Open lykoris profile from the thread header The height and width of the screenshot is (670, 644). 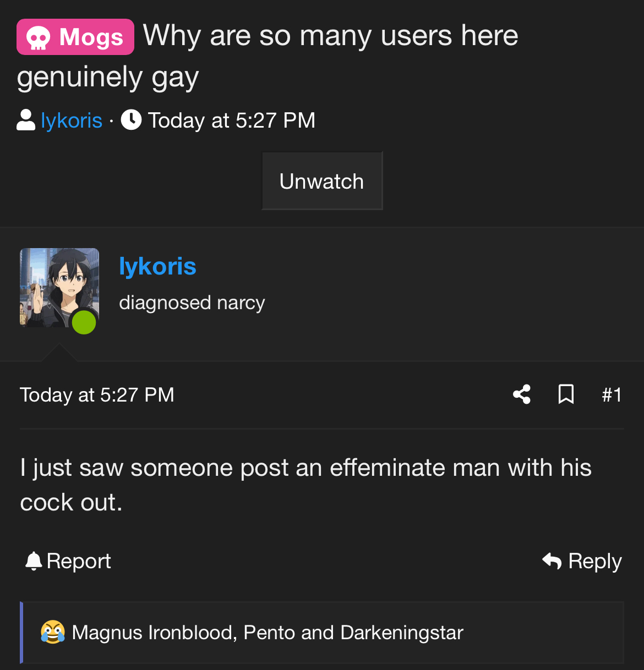72,120
